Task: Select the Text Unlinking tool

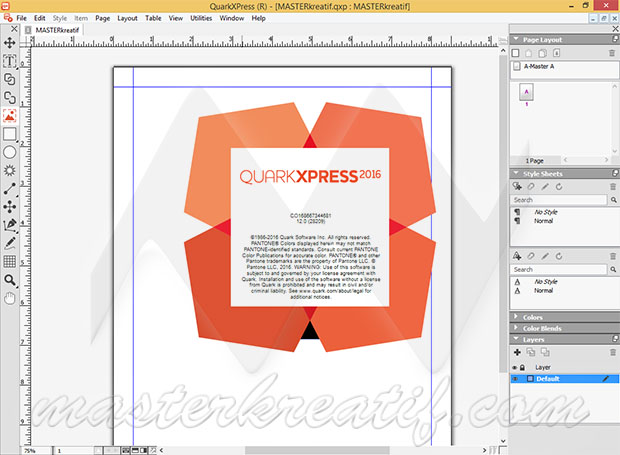Action: (x=9, y=97)
